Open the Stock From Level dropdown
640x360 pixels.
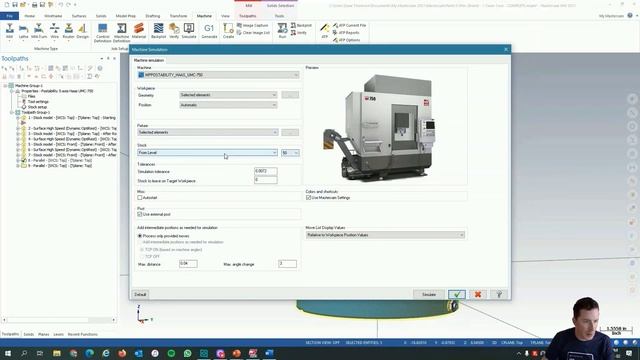208,153
